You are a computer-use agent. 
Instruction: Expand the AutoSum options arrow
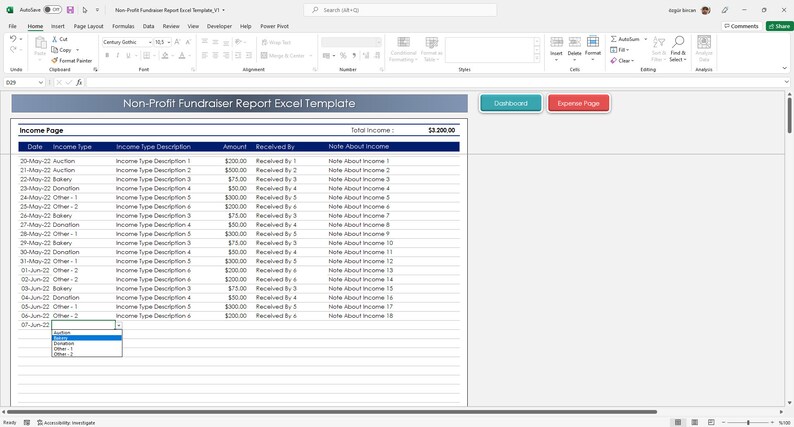646,39
